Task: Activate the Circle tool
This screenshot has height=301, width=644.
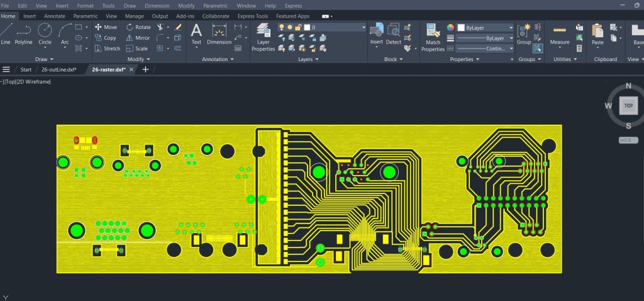Action: [x=45, y=31]
